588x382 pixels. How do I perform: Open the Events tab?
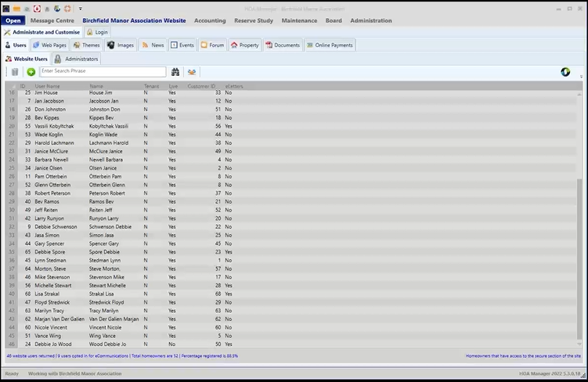tap(182, 45)
